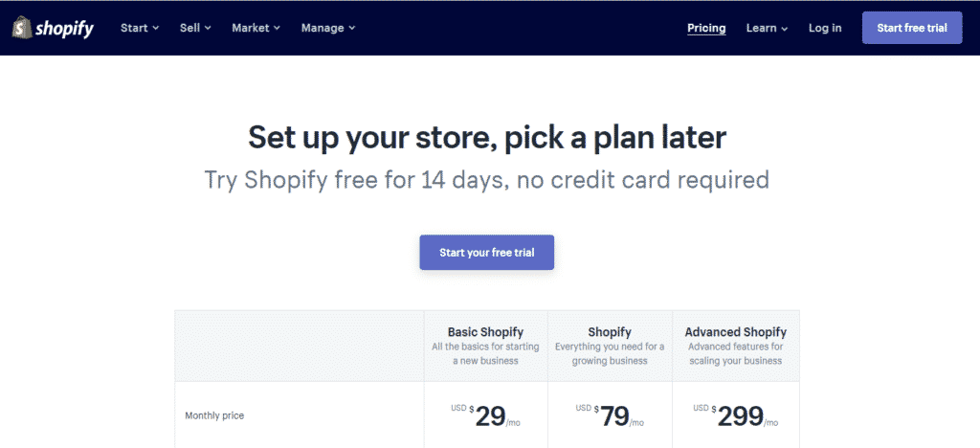Expand the Market navigation dropdown
This screenshot has width=980, height=448.
pyautogui.click(x=256, y=28)
